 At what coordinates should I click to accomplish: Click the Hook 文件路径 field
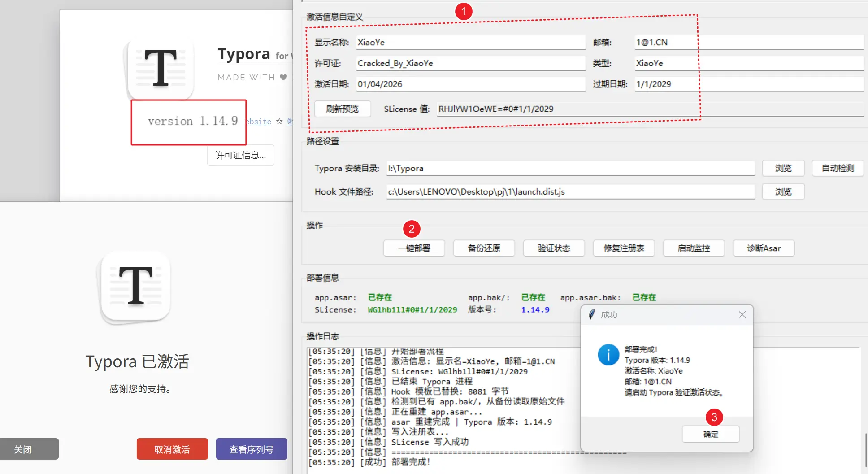(571, 191)
